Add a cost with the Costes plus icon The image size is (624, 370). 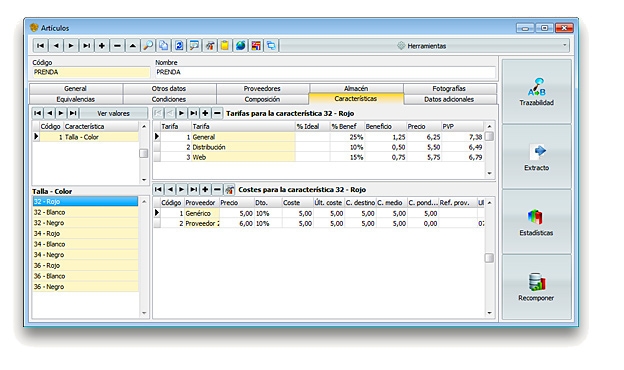205,189
